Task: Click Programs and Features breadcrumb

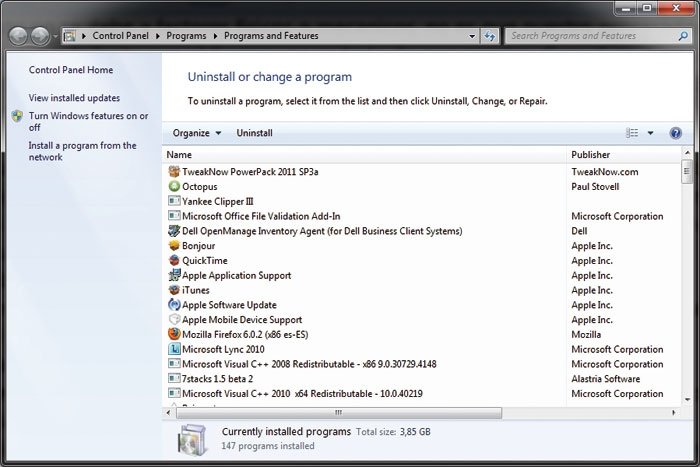Action: [x=271, y=36]
